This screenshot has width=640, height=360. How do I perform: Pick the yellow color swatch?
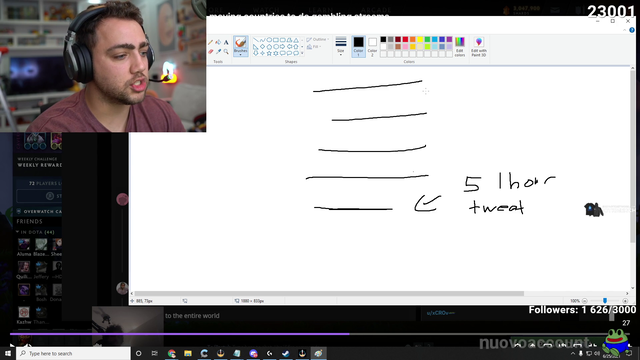click(x=420, y=39)
